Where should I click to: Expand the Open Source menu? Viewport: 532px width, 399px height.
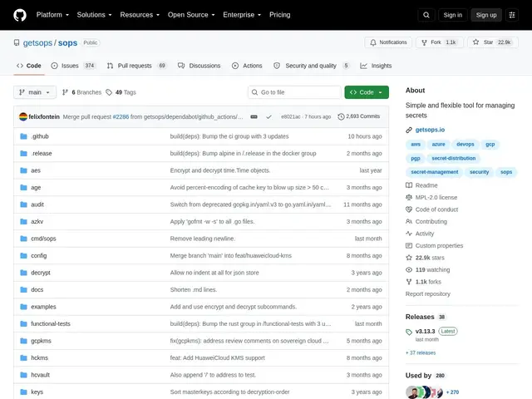click(191, 15)
